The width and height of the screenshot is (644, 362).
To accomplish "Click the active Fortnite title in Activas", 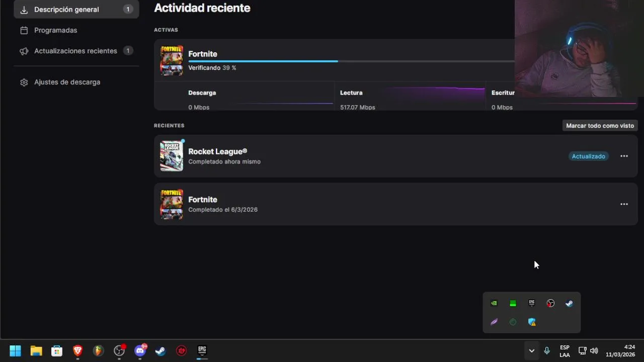I will click(203, 54).
